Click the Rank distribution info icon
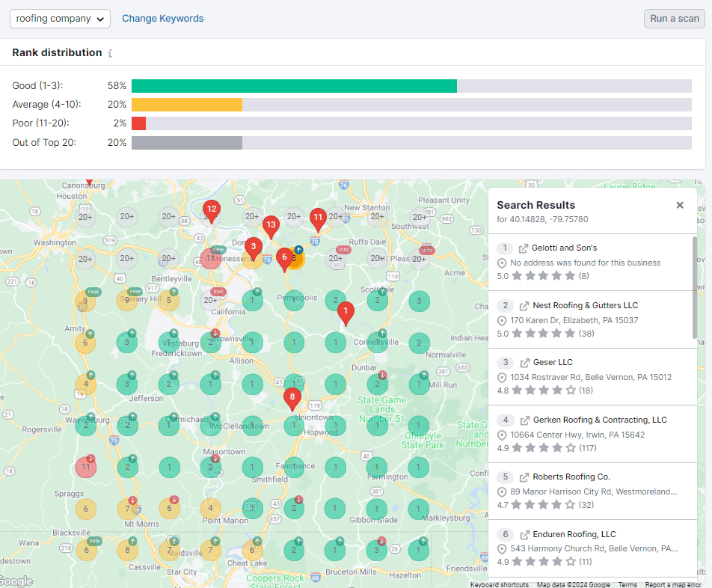Image resolution: width=712 pixels, height=588 pixels. pyautogui.click(x=111, y=53)
